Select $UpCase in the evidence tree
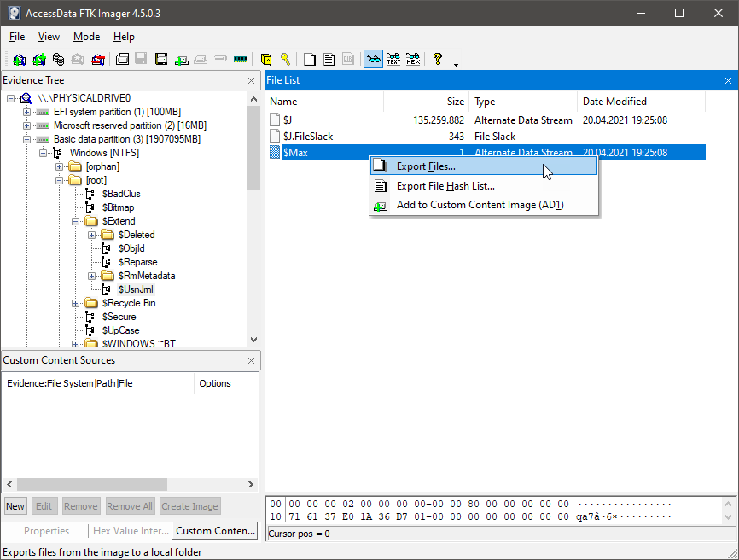 [x=120, y=330]
